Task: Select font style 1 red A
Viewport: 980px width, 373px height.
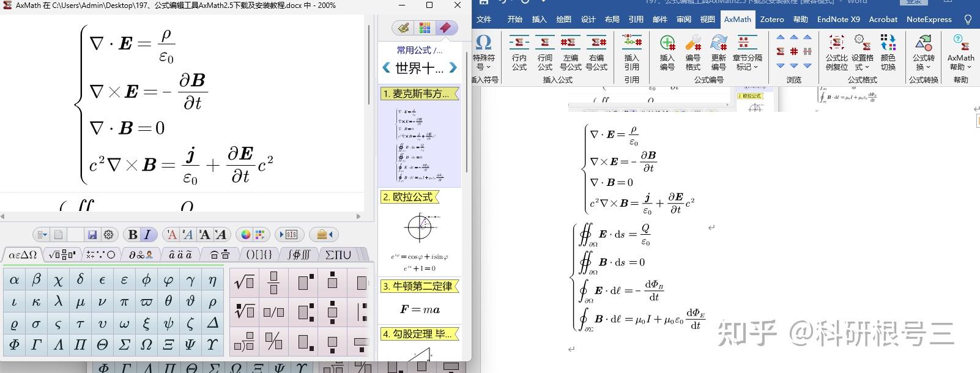Action: (x=172, y=234)
